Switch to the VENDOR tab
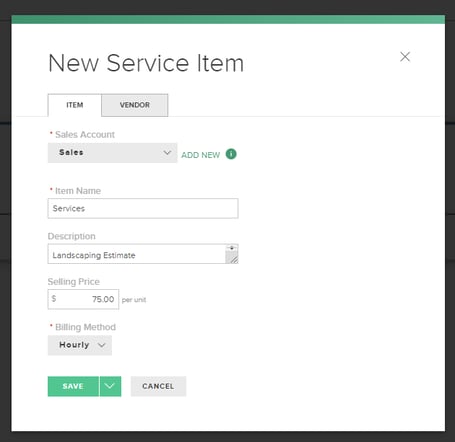455x442 pixels. [x=135, y=105]
